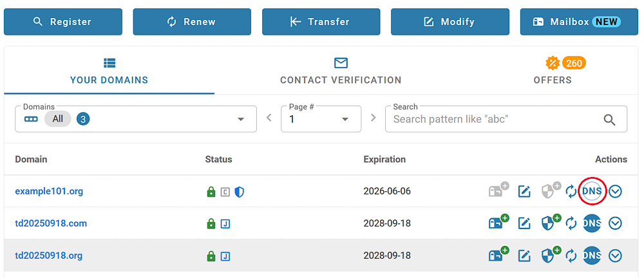Click DNS icon for example101.org

coord(592,191)
